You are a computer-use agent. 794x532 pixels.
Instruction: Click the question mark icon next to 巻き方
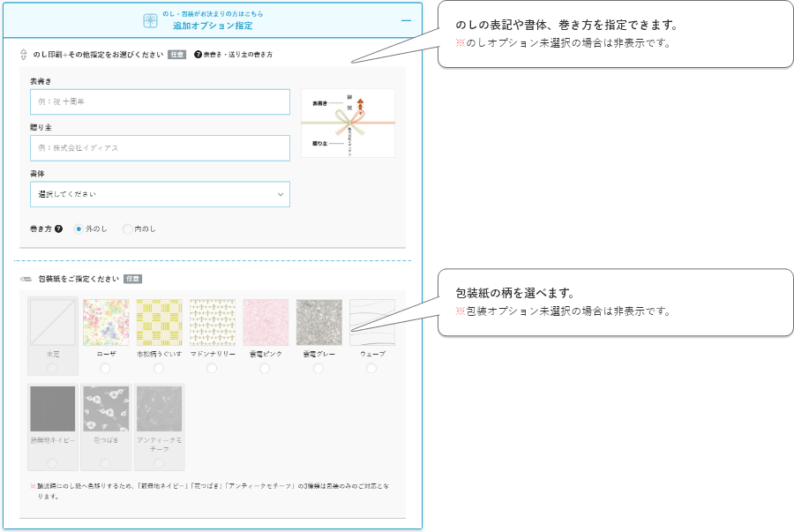click(x=59, y=229)
